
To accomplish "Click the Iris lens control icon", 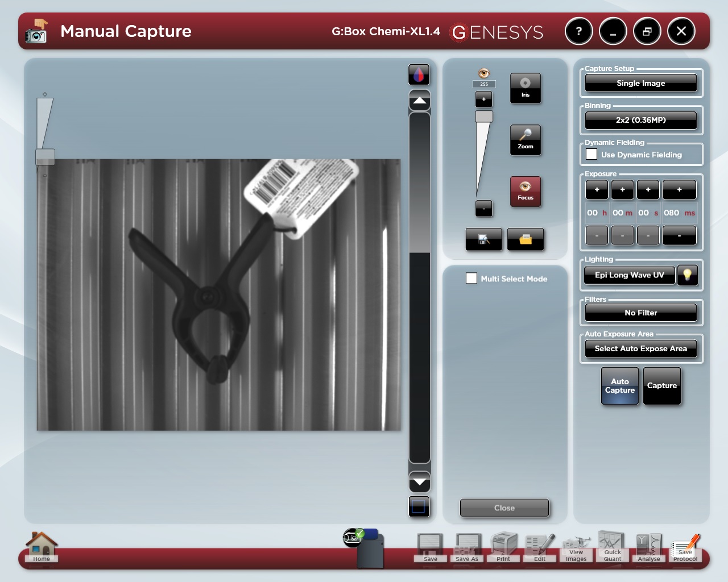I will pos(526,88).
